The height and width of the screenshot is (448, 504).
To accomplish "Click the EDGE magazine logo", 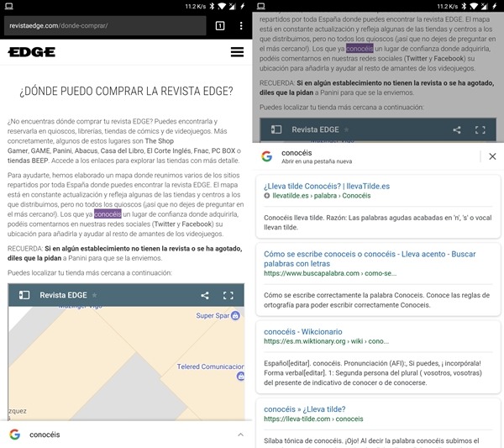I will 32,52.
